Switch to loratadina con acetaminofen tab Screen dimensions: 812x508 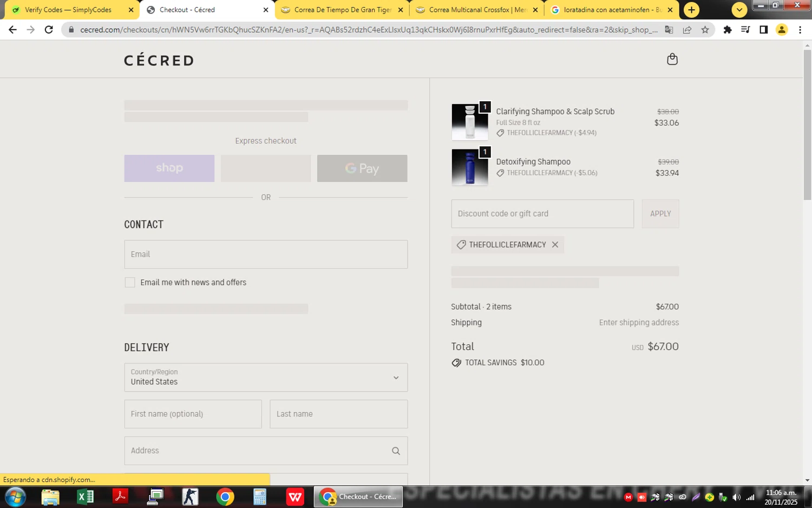(x=612, y=10)
